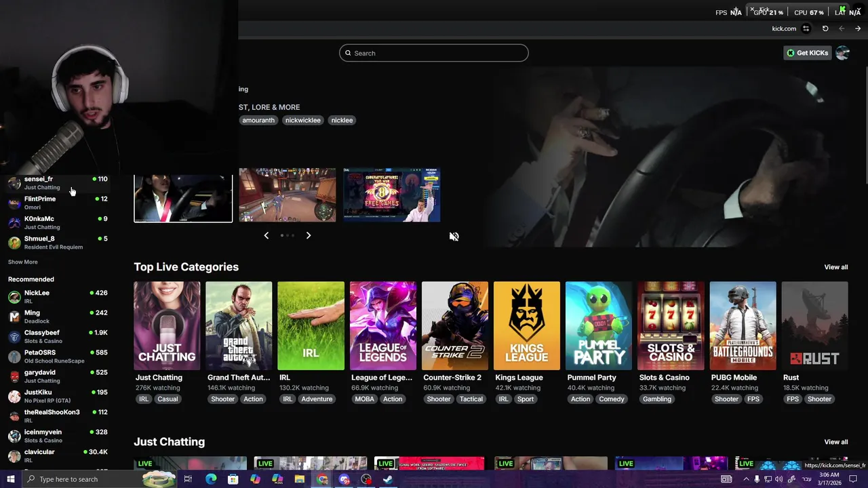The height and width of the screenshot is (488, 868).
Task: Click MOBA tag under League of Legends
Action: pyautogui.click(x=364, y=399)
